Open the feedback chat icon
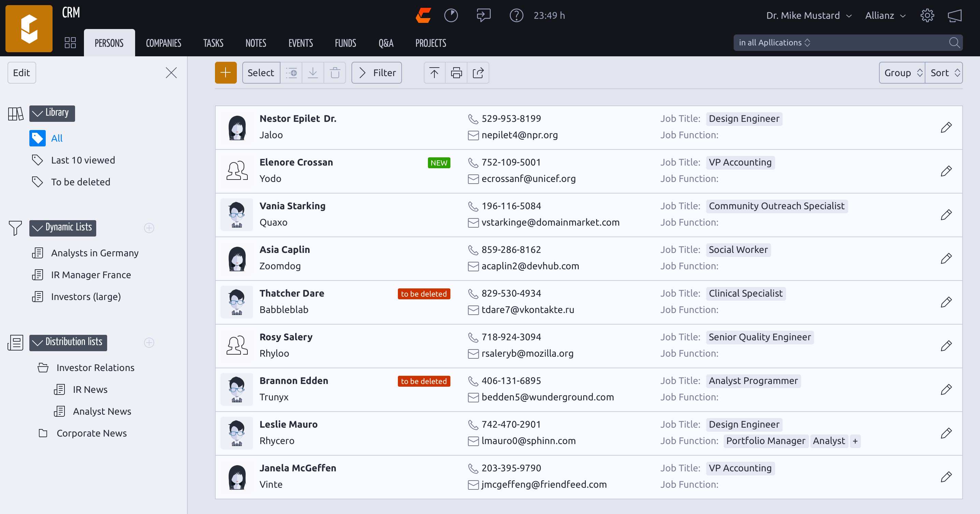Screen dimensions: 980x514 [484, 15]
